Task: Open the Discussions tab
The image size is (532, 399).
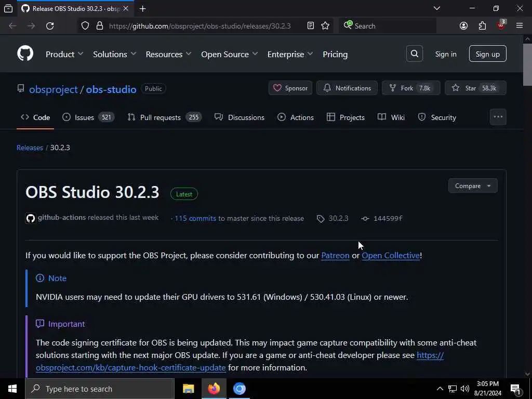Action: [239, 117]
